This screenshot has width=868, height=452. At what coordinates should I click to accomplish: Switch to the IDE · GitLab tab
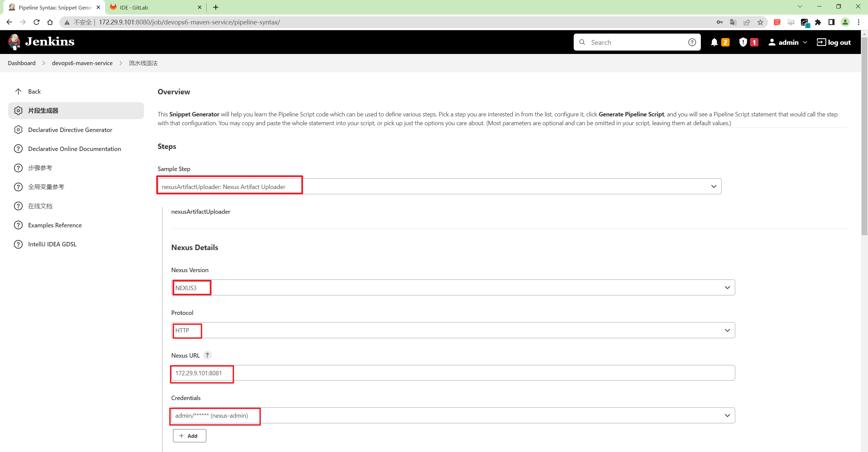(x=156, y=7)
